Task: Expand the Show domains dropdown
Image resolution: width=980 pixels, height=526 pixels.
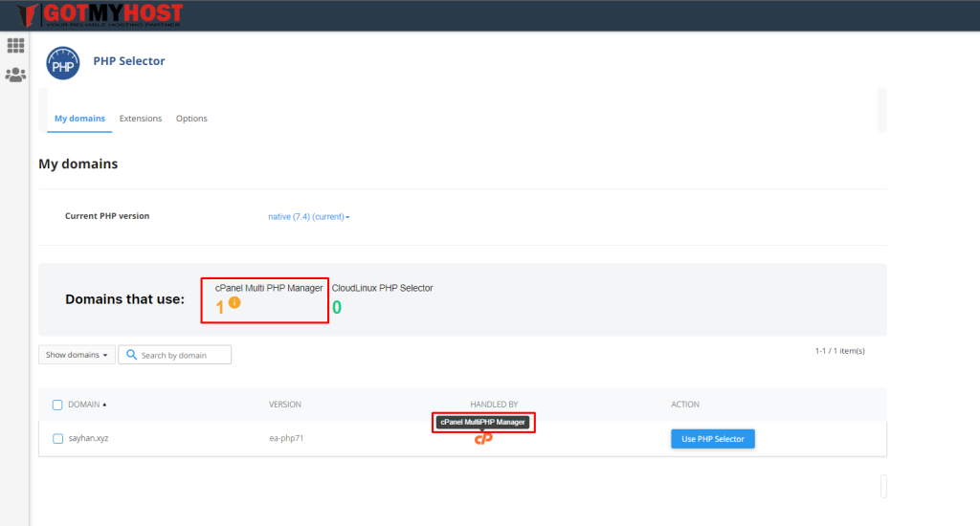Action: coord(77,355)
